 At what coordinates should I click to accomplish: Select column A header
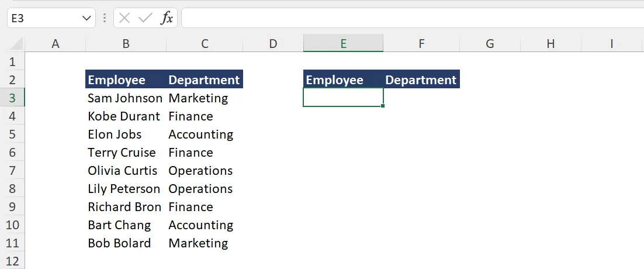pyautogui.click(x=56, y=43)
